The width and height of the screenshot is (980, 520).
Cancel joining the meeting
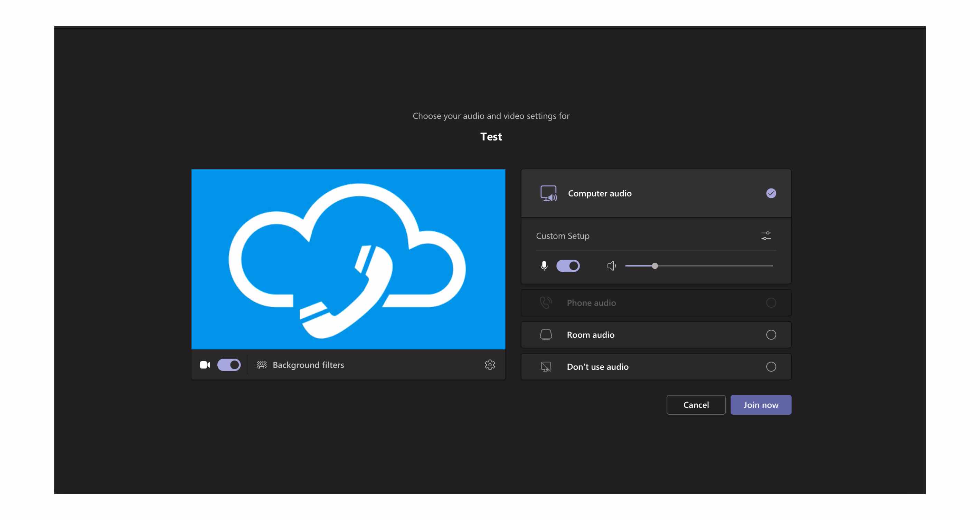tap(696, 405)
